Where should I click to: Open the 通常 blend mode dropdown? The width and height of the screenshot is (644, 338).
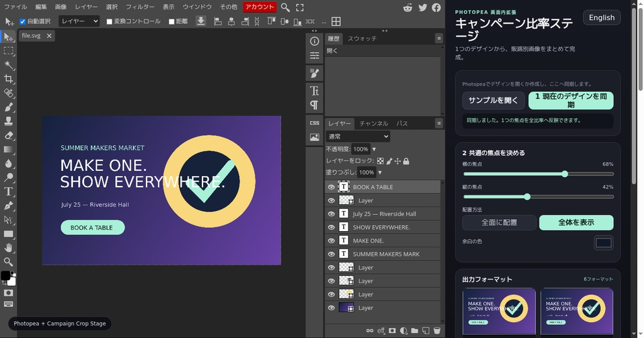point(358,136)
